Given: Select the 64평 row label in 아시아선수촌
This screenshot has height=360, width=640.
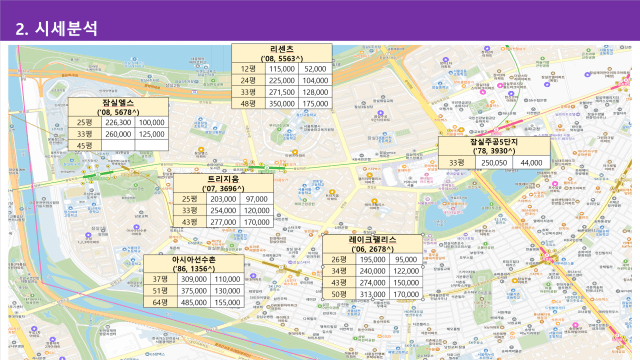Looking at the screenshot, I should click(x=160, y=302).
